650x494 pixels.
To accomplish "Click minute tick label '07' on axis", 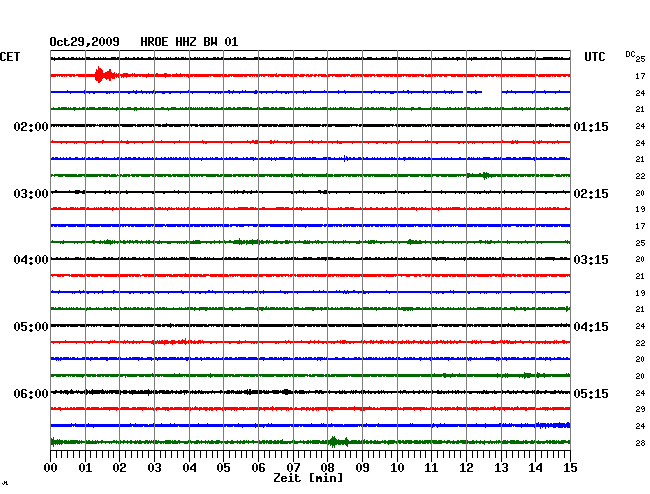I will click(x=293, y=468).
